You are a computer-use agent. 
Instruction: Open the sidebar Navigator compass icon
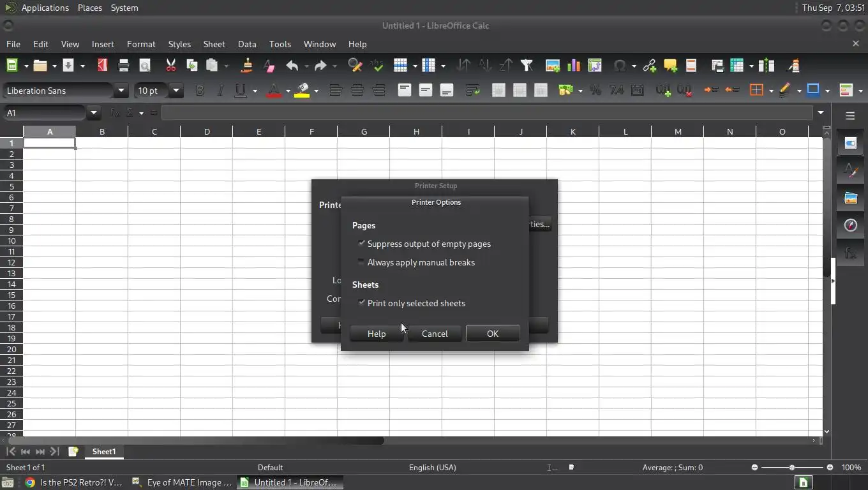tap(850, 225)
